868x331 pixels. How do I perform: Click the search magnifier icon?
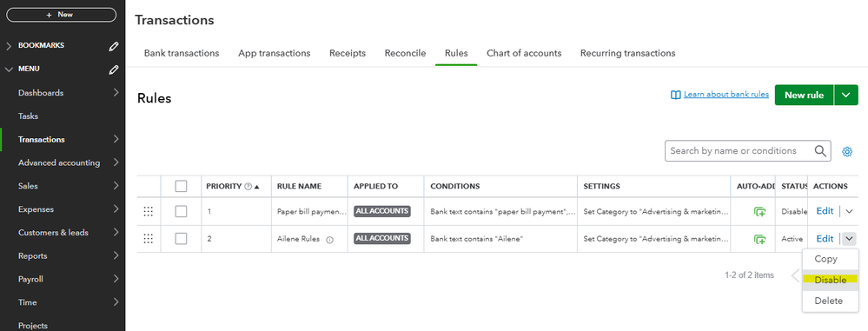click(820, 150)
